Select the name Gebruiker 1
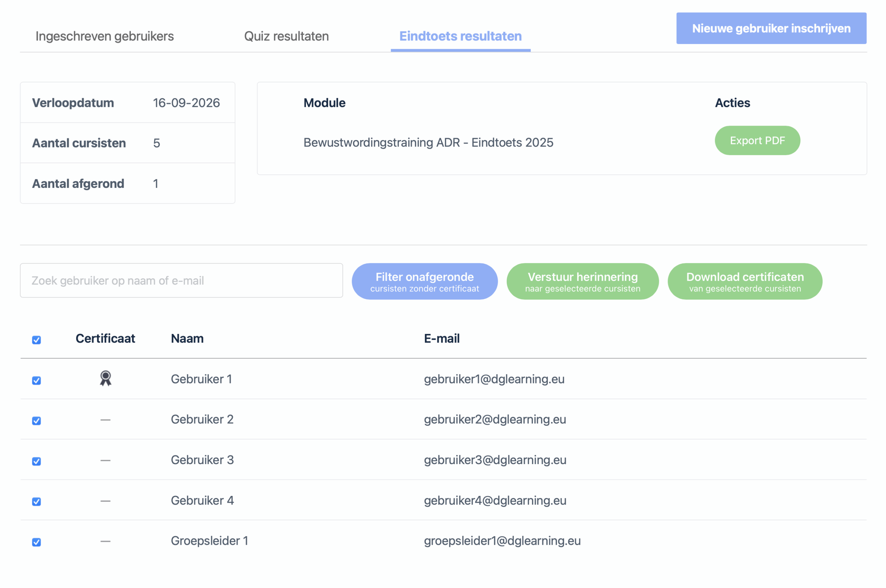The height and width of the screenshot is (588, 886). (201, 379)
